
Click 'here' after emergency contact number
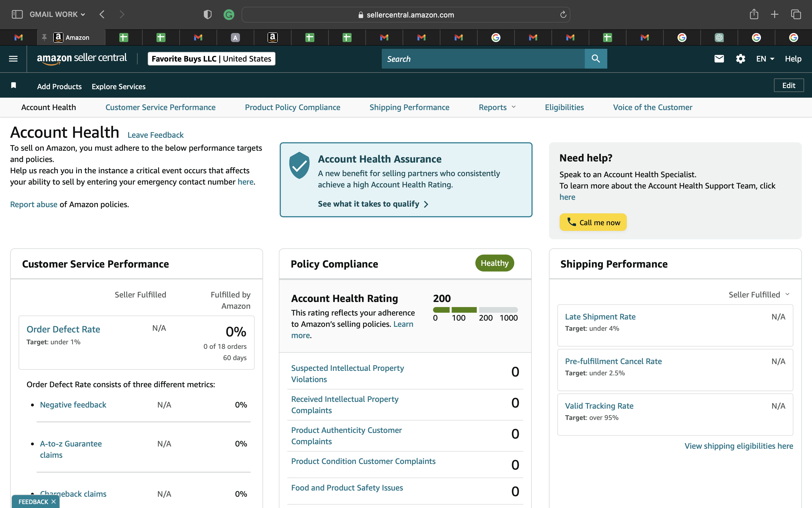pos(246,182)
